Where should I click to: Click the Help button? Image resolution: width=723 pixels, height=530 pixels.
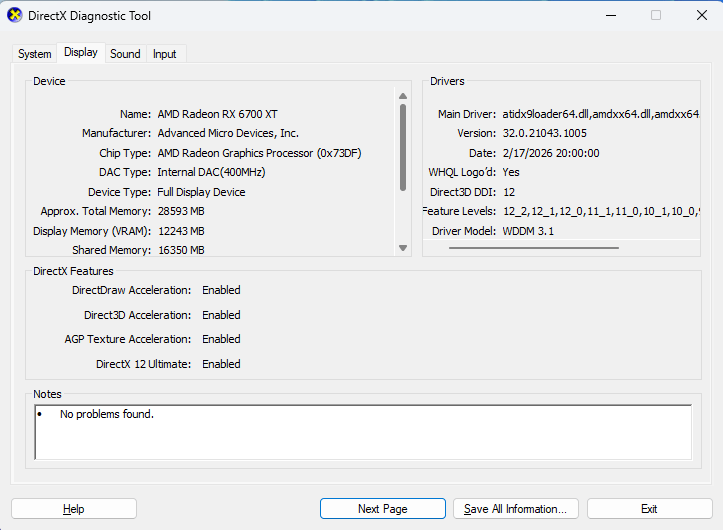tap(74, 509)
